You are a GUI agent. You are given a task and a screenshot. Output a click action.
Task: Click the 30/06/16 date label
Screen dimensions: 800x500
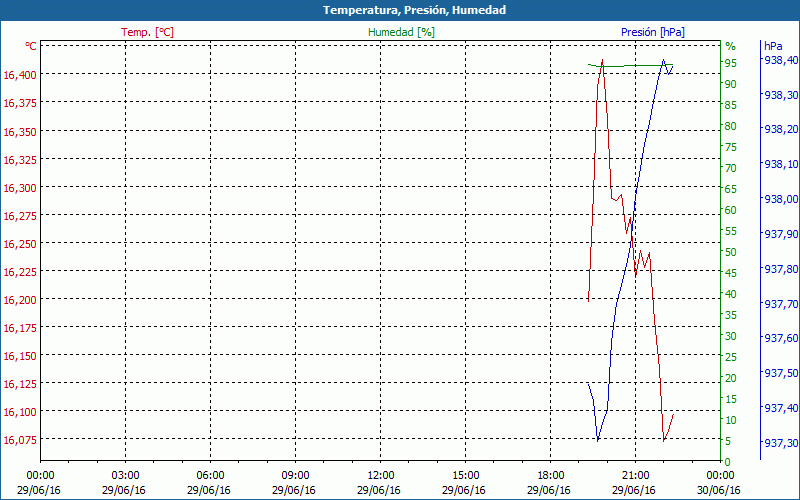click(x=719, y=490)
